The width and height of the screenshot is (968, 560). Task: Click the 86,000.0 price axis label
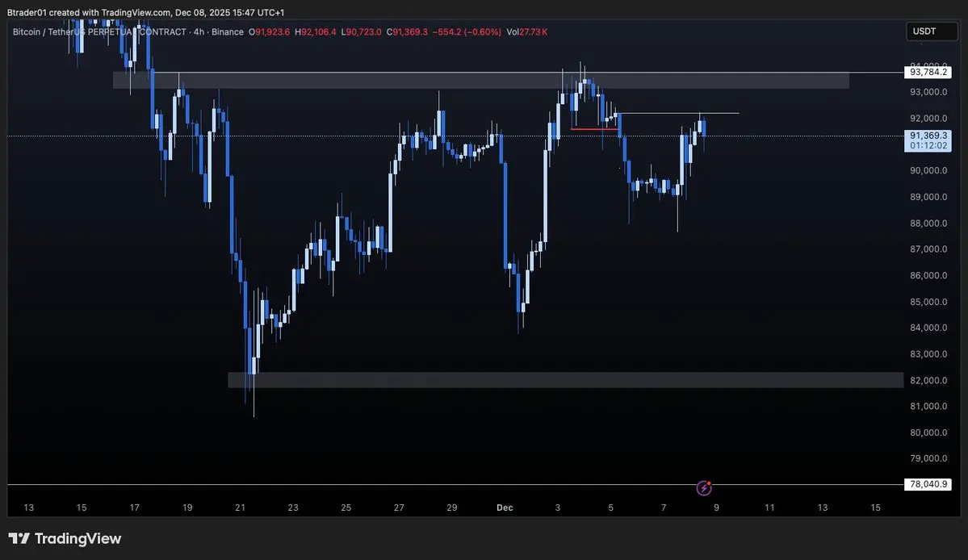(x=928, y=276)
